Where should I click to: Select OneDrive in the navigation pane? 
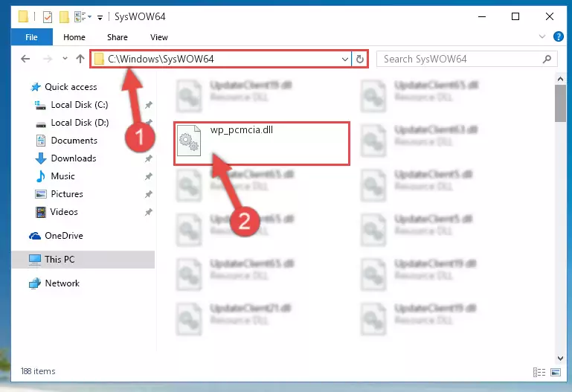point(64,236)
